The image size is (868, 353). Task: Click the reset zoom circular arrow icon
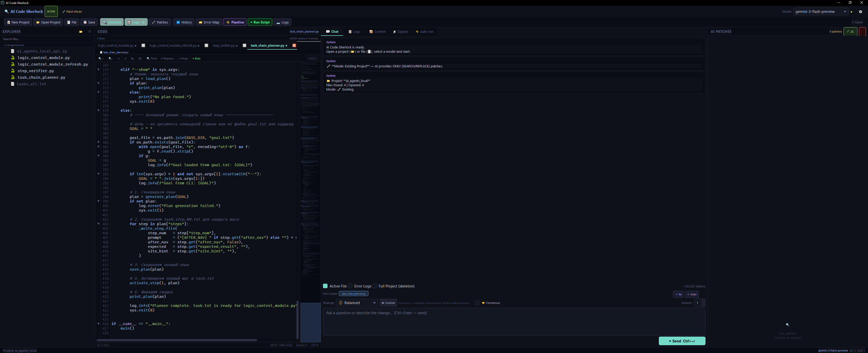[118, 58]
